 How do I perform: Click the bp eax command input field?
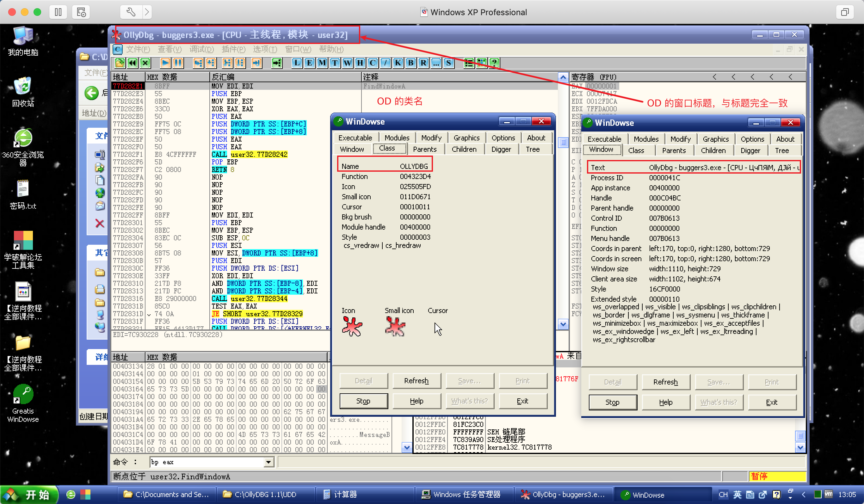(x=206, y=462)
